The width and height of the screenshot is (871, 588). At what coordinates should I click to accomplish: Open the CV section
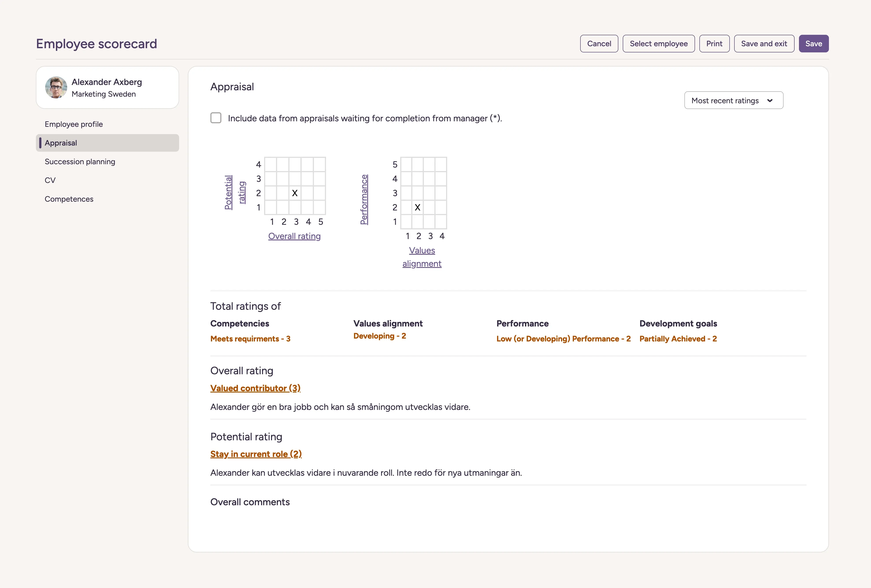tap(50, 180)
